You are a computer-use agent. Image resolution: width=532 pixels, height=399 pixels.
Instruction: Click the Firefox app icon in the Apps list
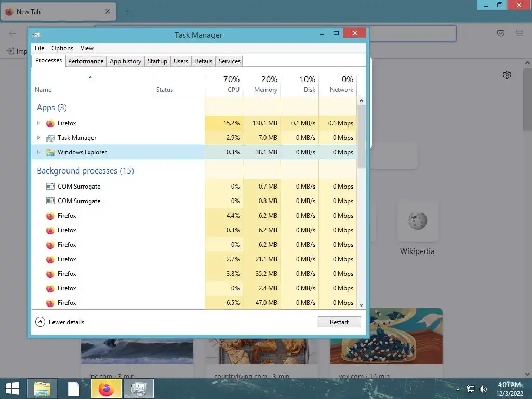(x=50, y=123)
